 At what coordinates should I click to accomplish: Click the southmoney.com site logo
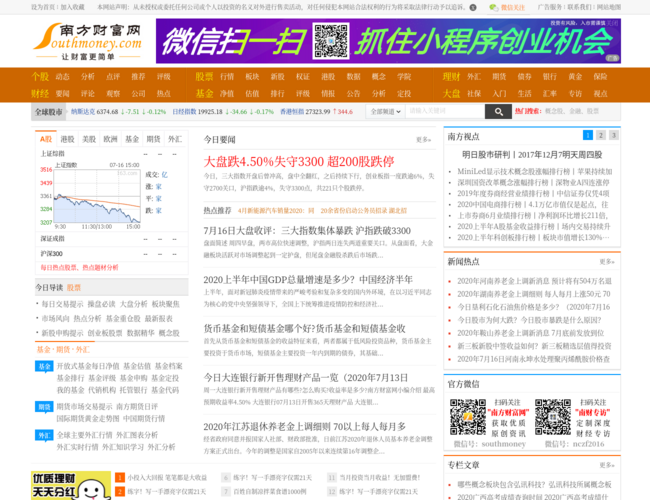tap(87, 41)
